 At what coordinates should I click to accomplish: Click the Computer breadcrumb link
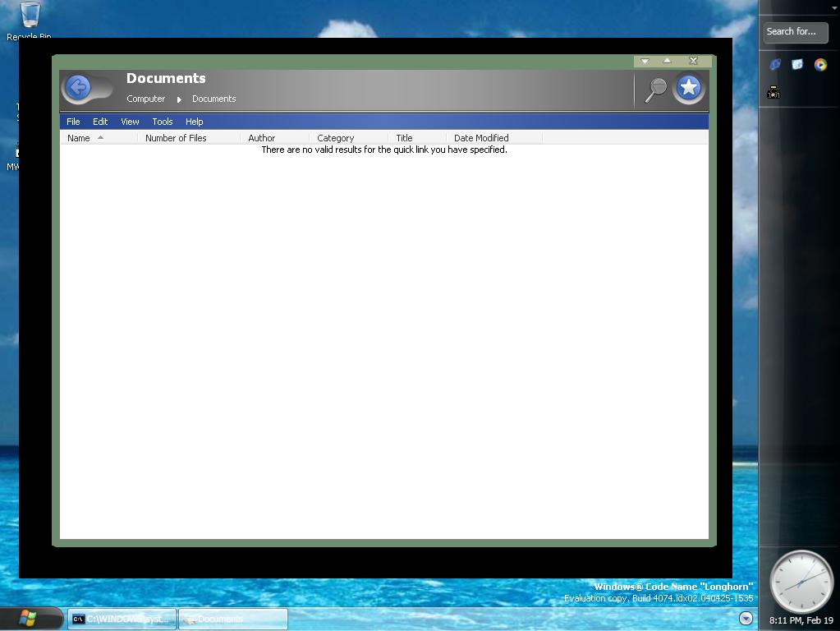tap(145, 99)
